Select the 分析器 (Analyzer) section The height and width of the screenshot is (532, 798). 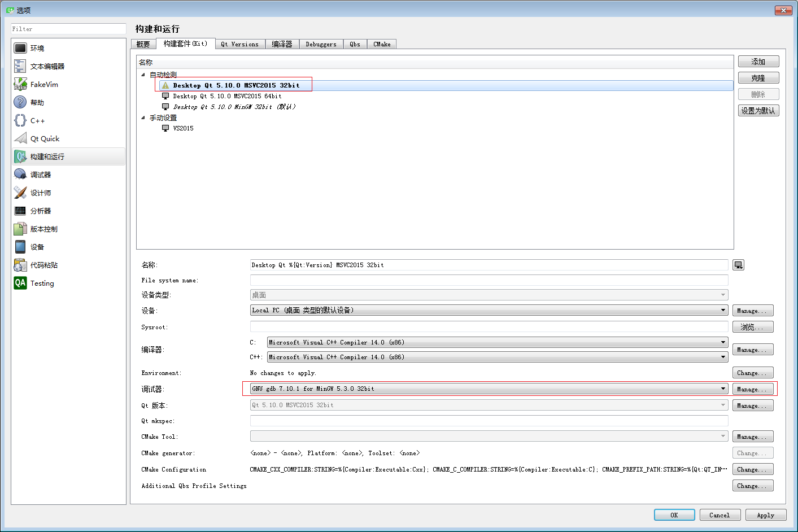(x=39, y=210)
